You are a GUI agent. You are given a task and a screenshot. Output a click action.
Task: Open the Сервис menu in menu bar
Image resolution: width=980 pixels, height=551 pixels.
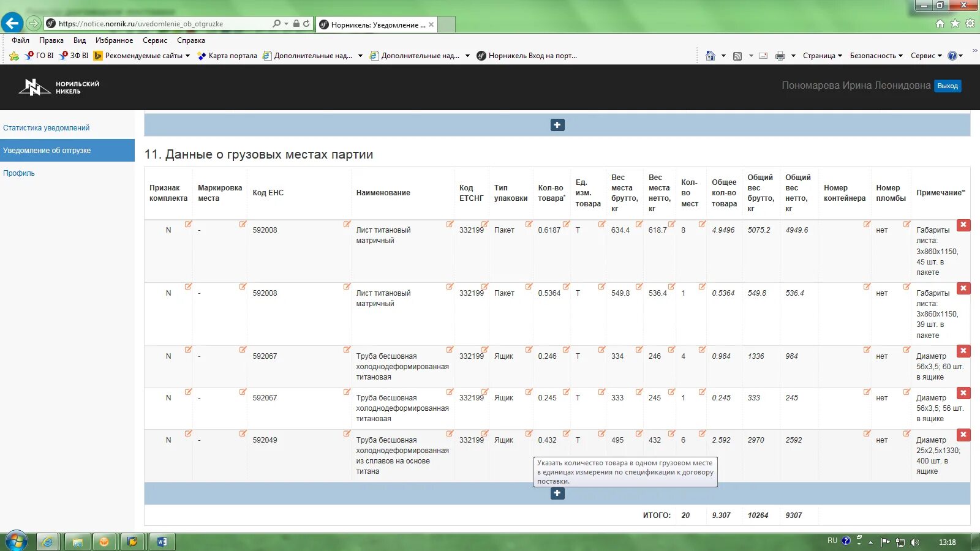tap(155, 40)
